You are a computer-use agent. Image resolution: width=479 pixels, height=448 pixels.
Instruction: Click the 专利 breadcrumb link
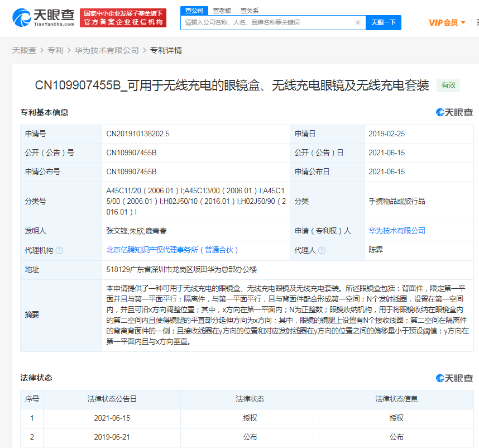tap(56, 50)
